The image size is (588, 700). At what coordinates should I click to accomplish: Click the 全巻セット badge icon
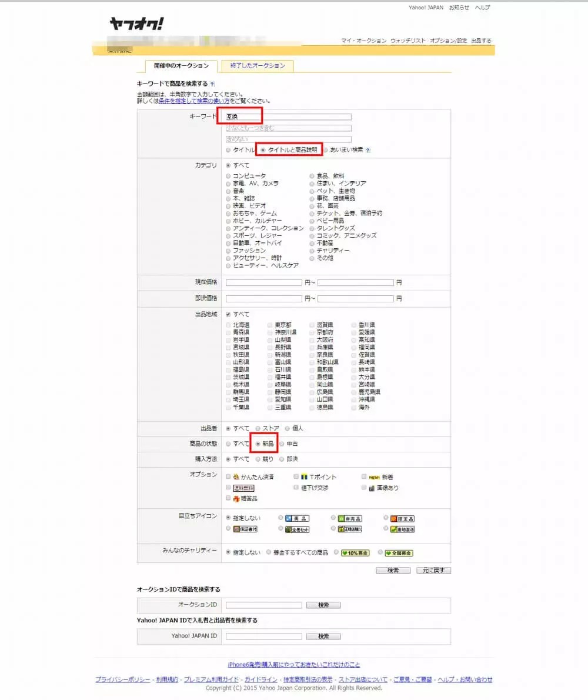coord(297,529)
